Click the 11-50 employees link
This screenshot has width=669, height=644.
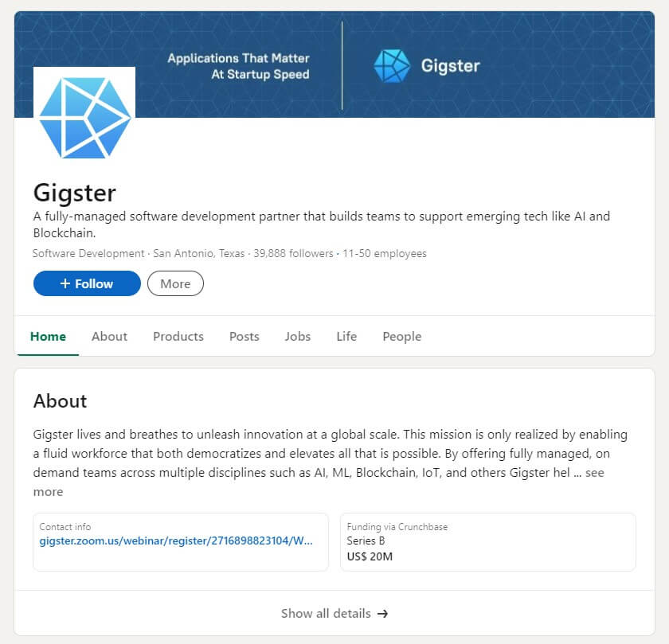(x=385, y=253)
